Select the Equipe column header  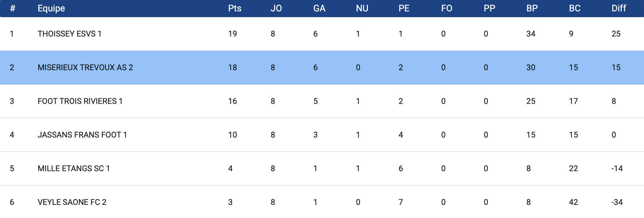51,9
